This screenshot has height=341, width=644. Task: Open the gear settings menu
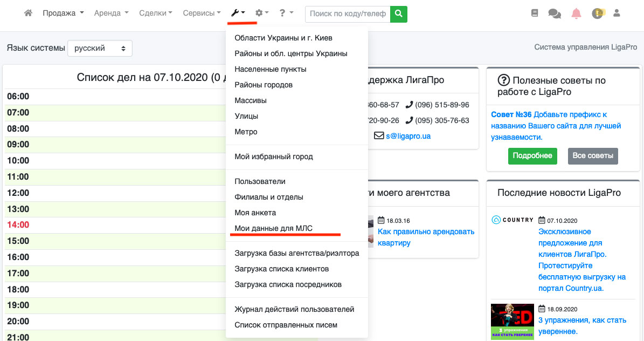click(262, 13)
